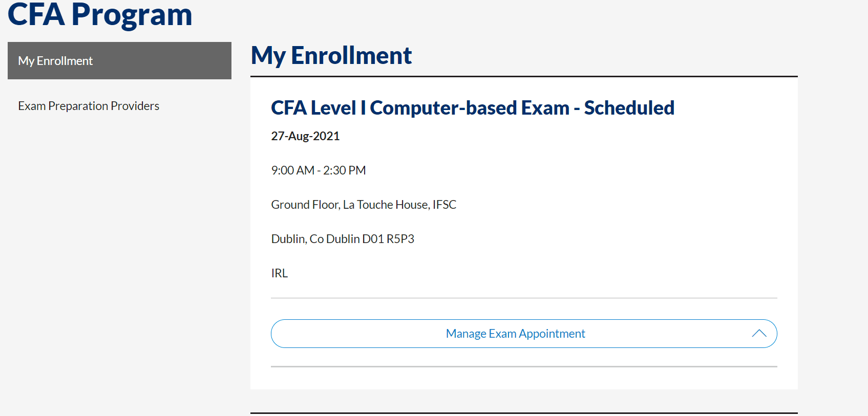Click the 2:30 PM end time
This screenshot has height=416, width=868.
[x=344, y=170]
